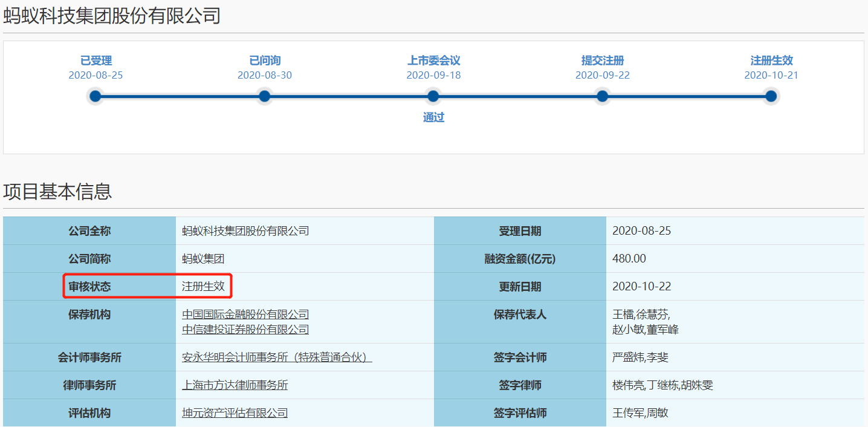Click the 已问询 stage label
Screen dimensions: 868x427
tap(265, 60)
